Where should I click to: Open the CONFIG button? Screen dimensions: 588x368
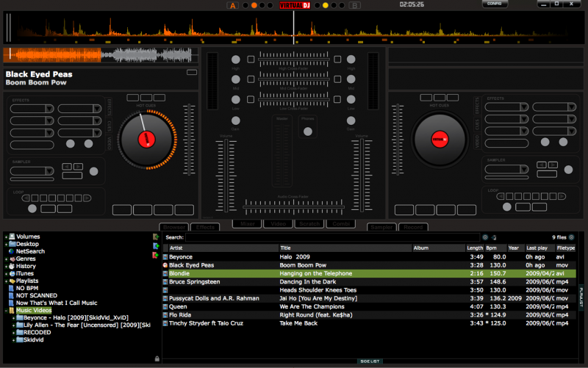(495, 4)
